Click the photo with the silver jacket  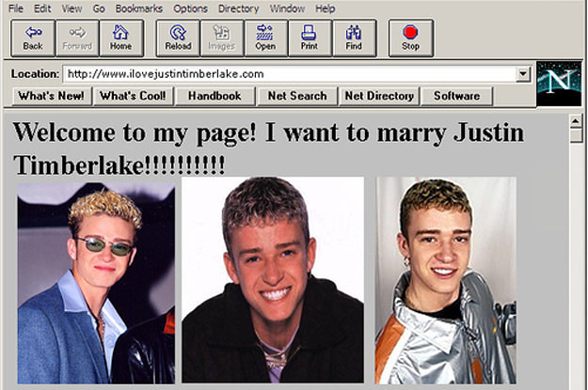tap(445, 280)
